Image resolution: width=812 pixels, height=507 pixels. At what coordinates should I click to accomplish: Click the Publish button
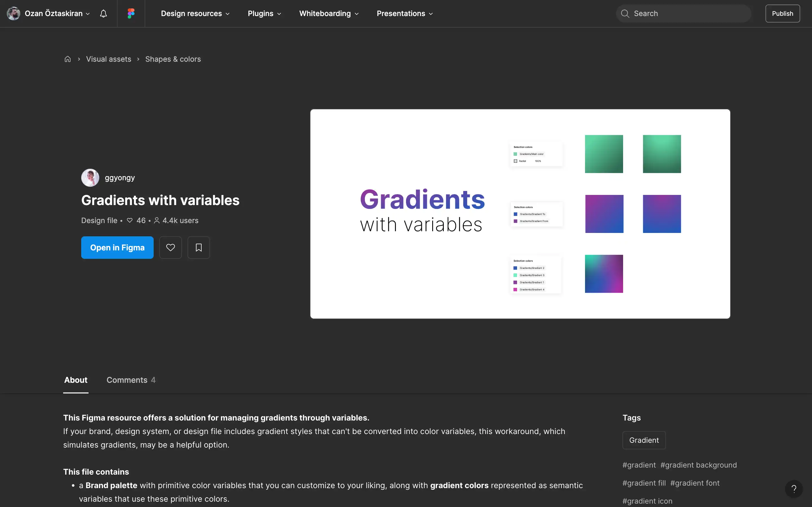click(782, 14)
